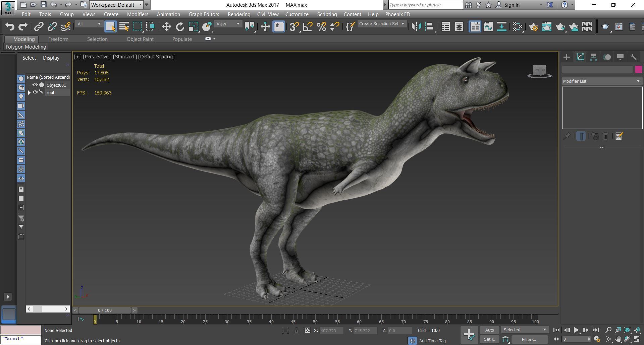Choose the Select and Uniform Scale tool
The width and height of the screenshot is (644, 345).
click(193, 26)
